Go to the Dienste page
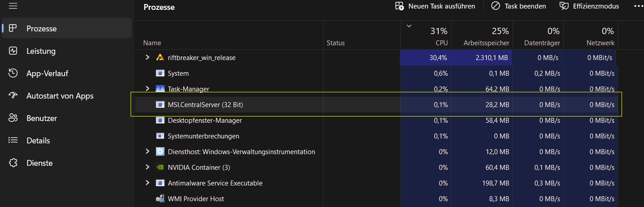644x207 pixels. pyautogui.click(x=39, y=163)
